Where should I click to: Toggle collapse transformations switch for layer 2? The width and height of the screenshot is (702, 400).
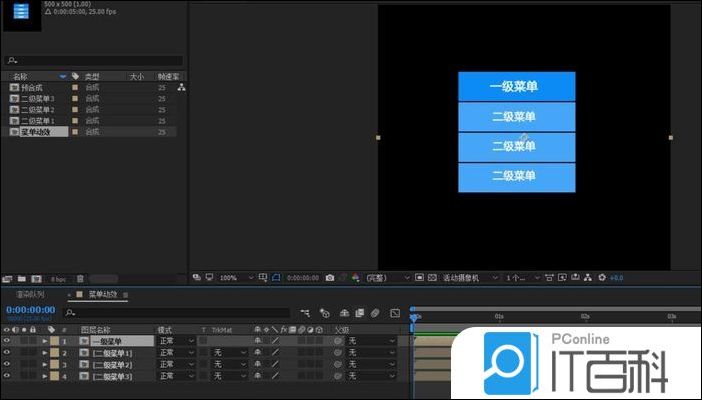click(266, 353)
